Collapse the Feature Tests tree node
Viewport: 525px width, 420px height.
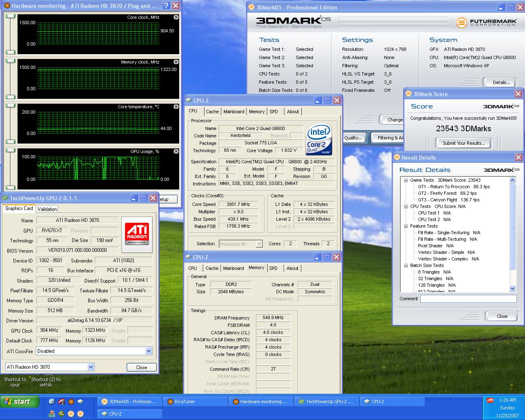click(406, 226)
